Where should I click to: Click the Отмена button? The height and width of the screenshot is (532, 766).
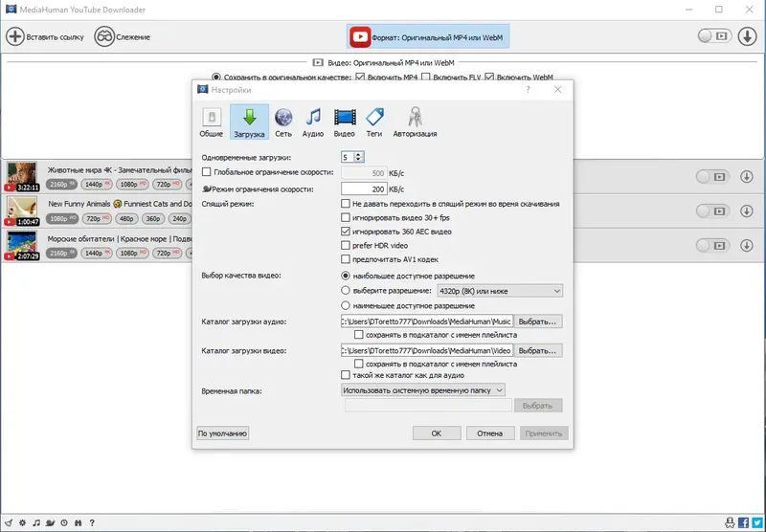[490, 432]
